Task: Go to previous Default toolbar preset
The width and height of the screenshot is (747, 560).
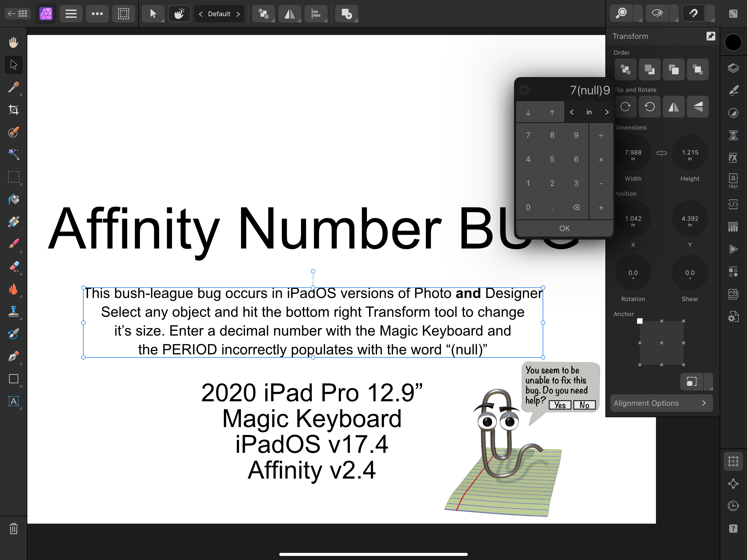Action: [x=201, y=14]
